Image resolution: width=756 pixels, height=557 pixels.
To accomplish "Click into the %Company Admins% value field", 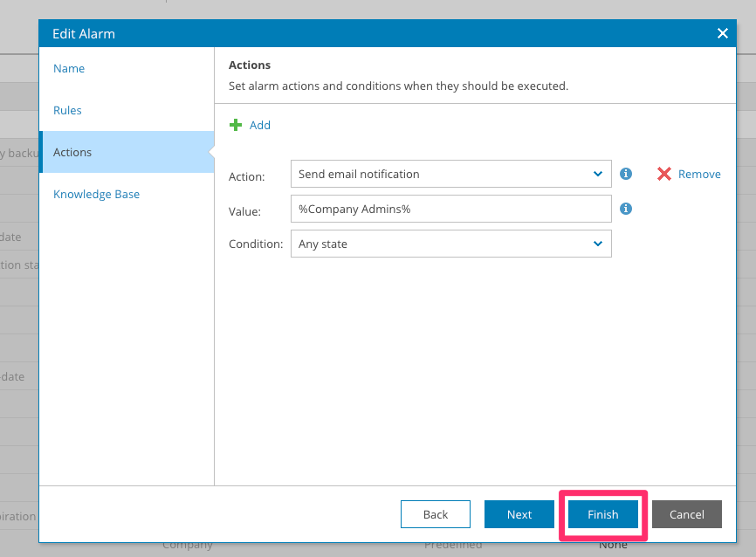I will coord(450,209).
